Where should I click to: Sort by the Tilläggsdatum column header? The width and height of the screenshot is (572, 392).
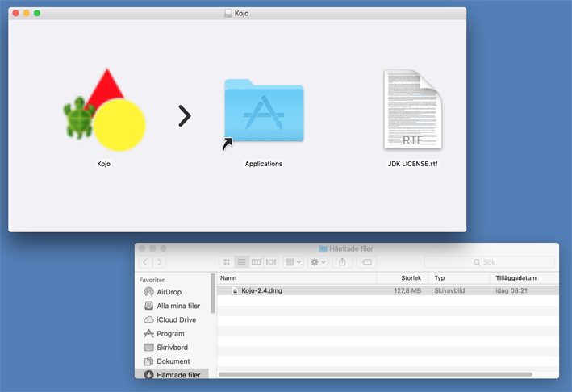[x=524, y=277]
